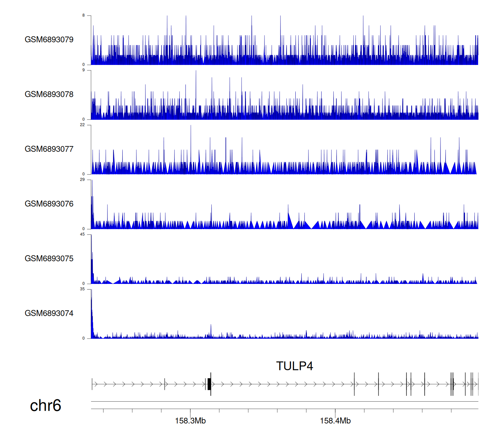Select the GSM6893074 track label
The width and height of the screenshot is (504, 444).
[49, 313]
